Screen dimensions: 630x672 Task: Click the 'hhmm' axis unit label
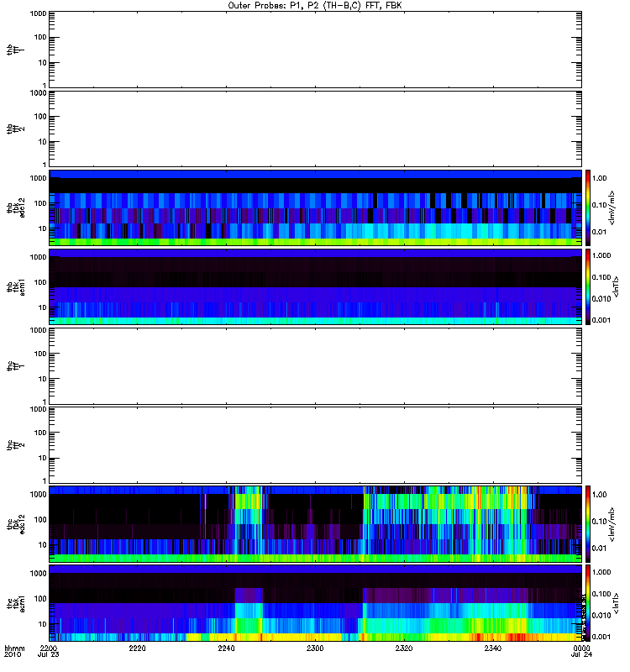pos(14,648)
